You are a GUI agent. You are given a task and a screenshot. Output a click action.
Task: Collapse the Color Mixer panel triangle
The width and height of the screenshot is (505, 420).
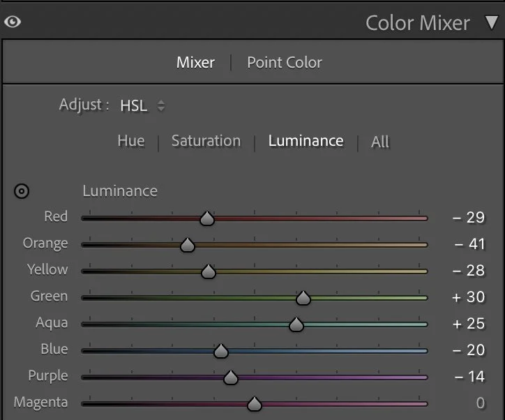[x=492, y=22]
